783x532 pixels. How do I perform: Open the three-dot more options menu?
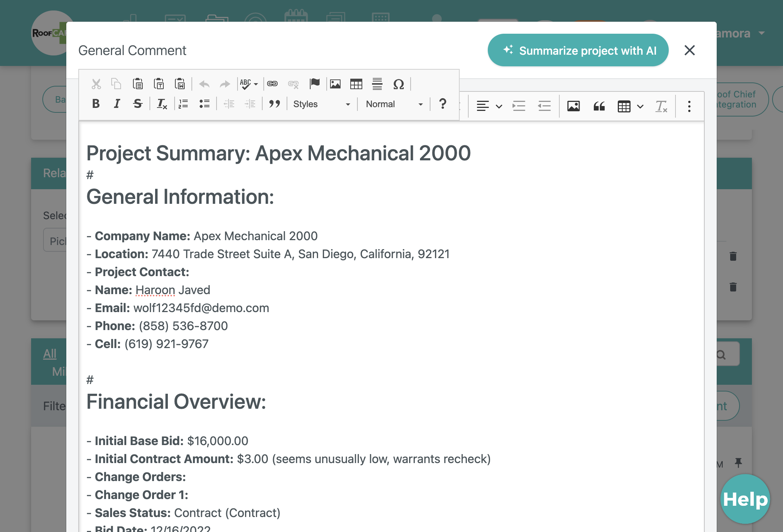689,106
